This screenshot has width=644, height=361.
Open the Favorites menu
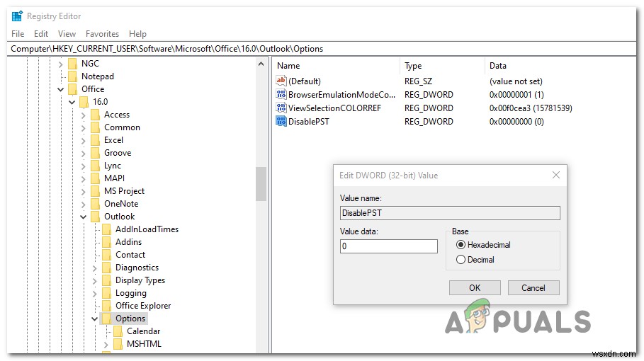[102, 34]
